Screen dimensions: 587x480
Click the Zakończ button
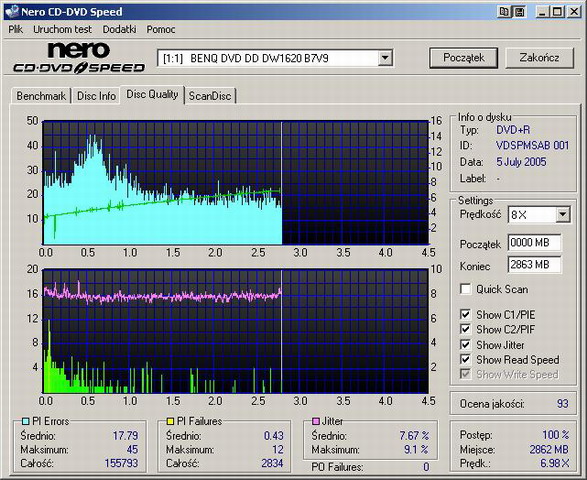(539, 58)
